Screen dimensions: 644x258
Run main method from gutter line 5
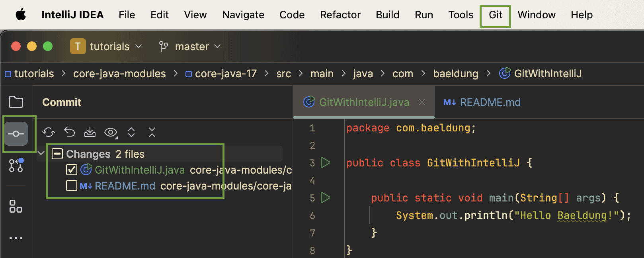[x=326, y=197]
